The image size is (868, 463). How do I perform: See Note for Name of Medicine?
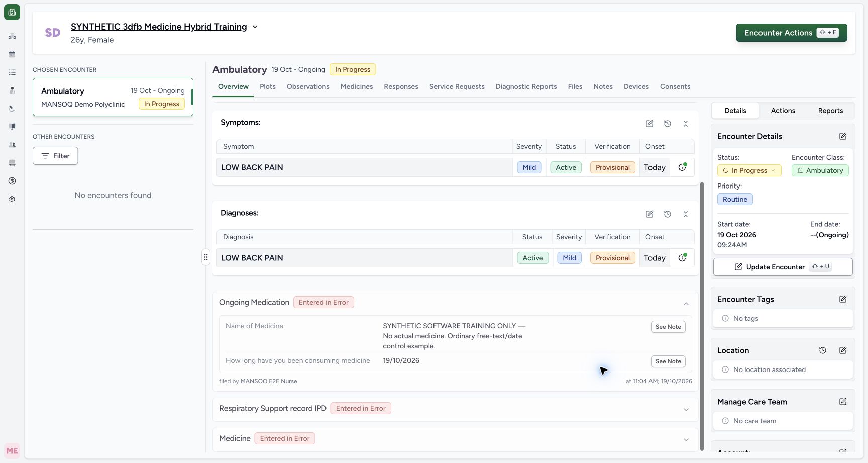pyautogui.click(x=668, y=327)
